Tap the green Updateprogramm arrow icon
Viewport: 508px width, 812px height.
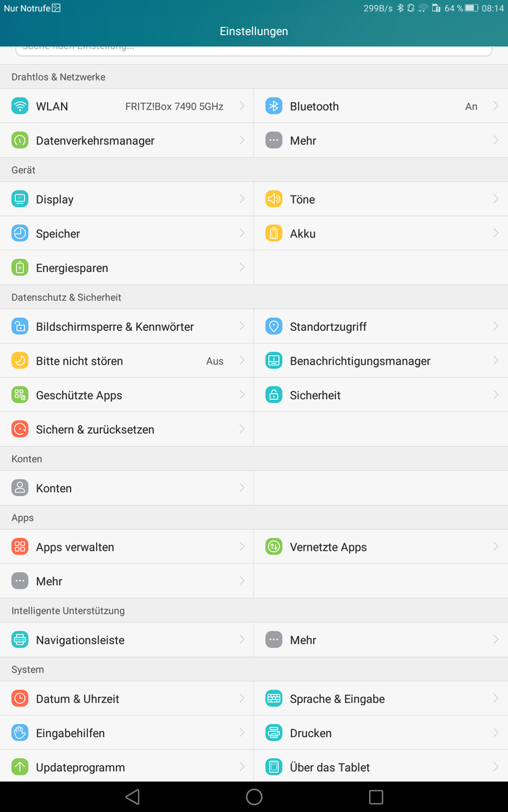tap(20, 767)
